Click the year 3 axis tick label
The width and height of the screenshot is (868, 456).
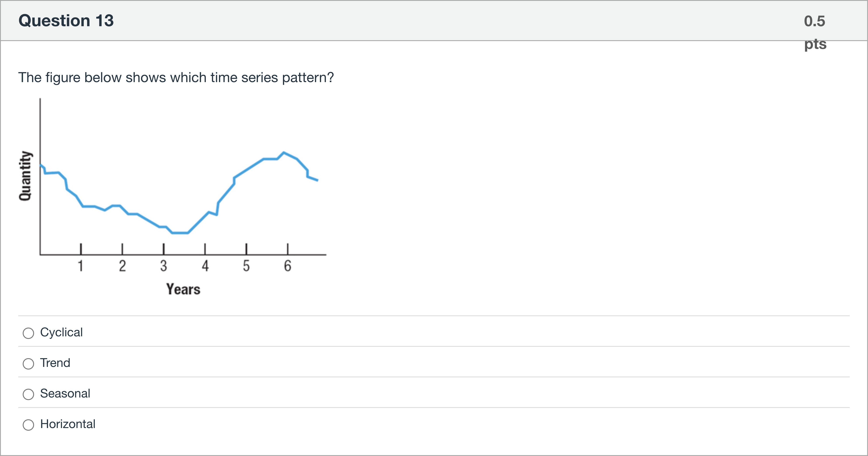[x=164, y=266]
